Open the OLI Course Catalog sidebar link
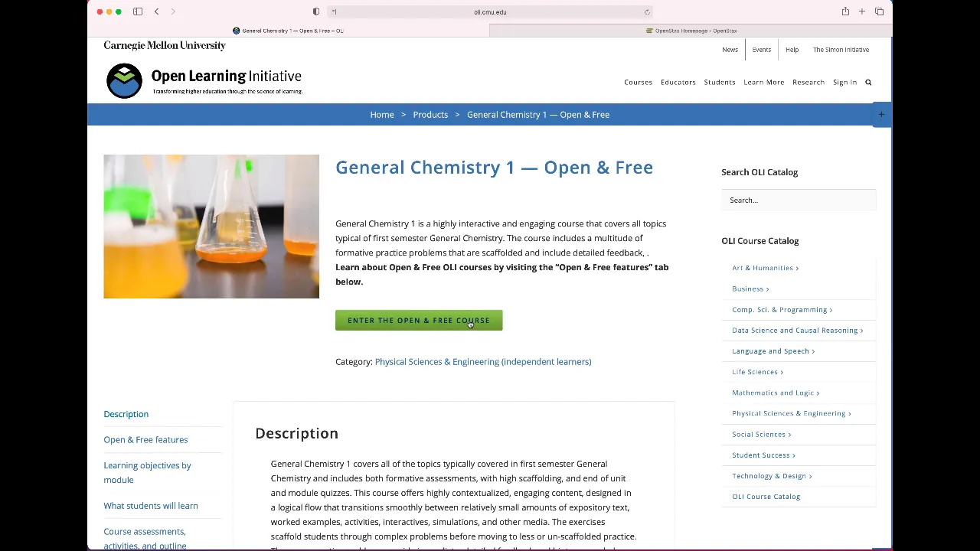Image resolution: width=980 pixels, height=551 pixels. click(x=766, y=497)
